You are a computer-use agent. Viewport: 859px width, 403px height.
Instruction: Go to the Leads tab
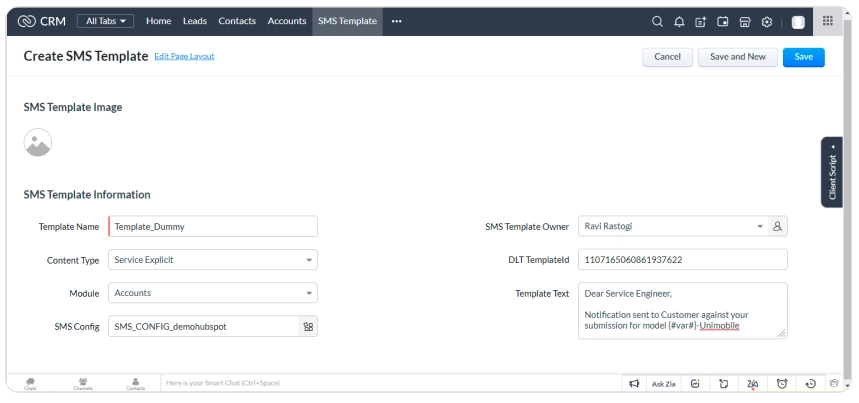194,22
